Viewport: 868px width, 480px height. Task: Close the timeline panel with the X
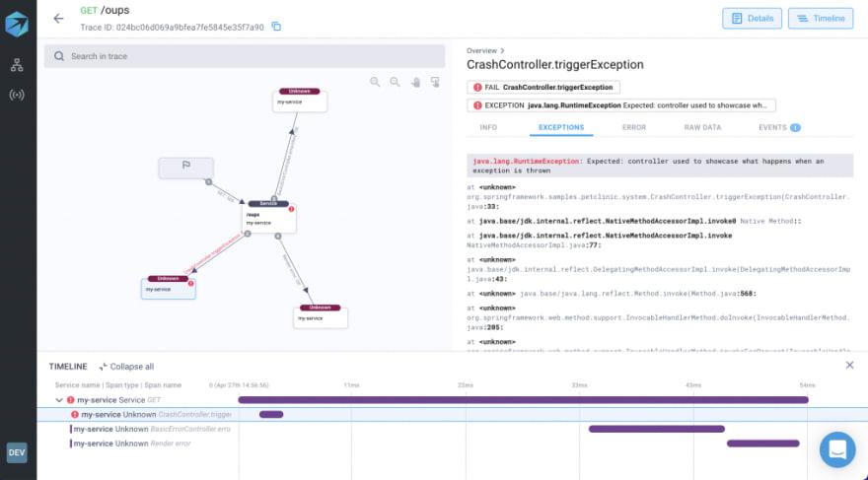tap(849, 365)
